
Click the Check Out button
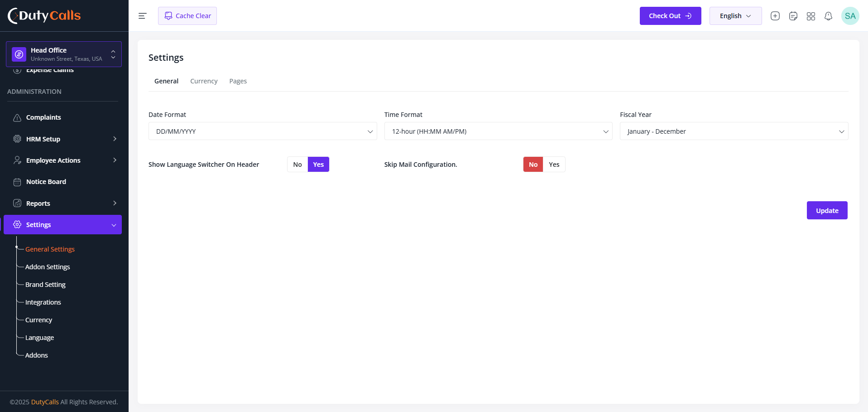670,16
